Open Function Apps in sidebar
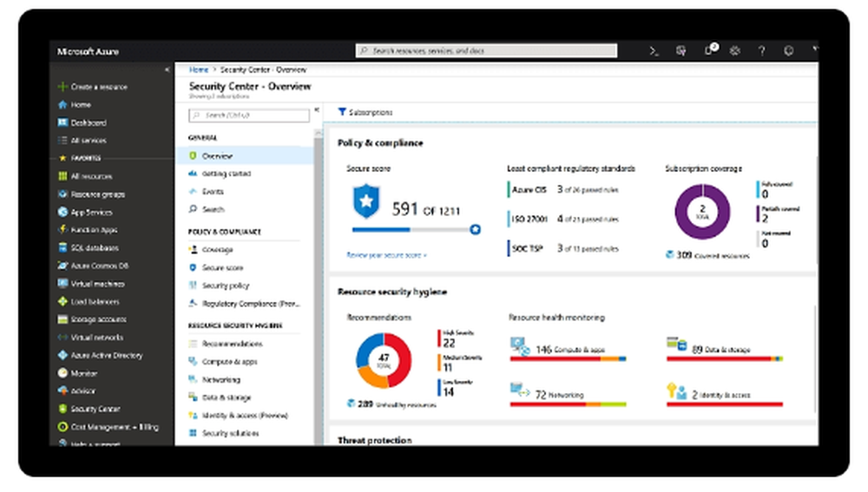The height and width of the screenshot is (492, 868). point(88,230)
